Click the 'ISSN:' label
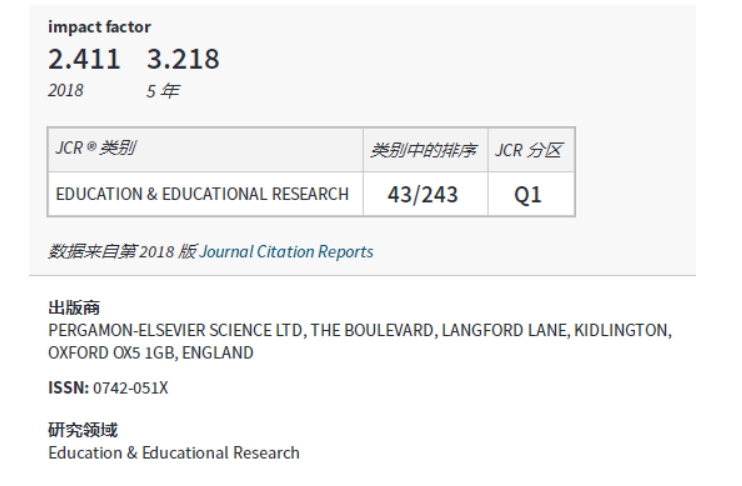742x486 pixels. [x=69, y=388]
